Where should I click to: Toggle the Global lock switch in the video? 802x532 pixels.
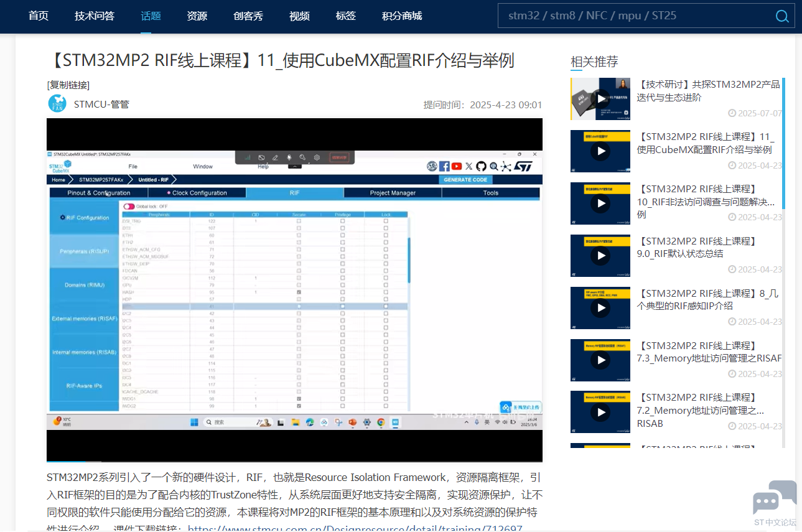point(129,207)
